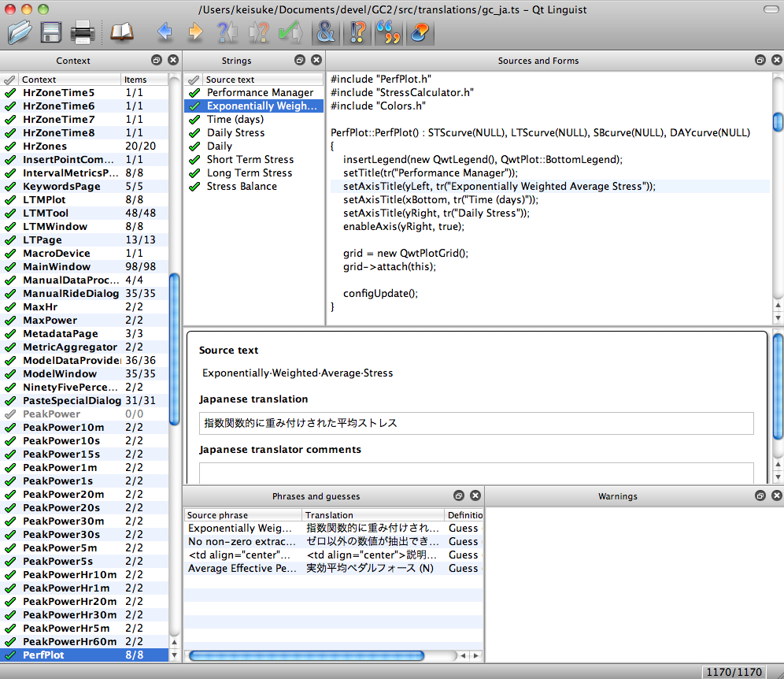Viewport: 784px width, 679px height.
Task: Toggle done checkmark for Daily Stress string
Action: [x=194, y=133]
